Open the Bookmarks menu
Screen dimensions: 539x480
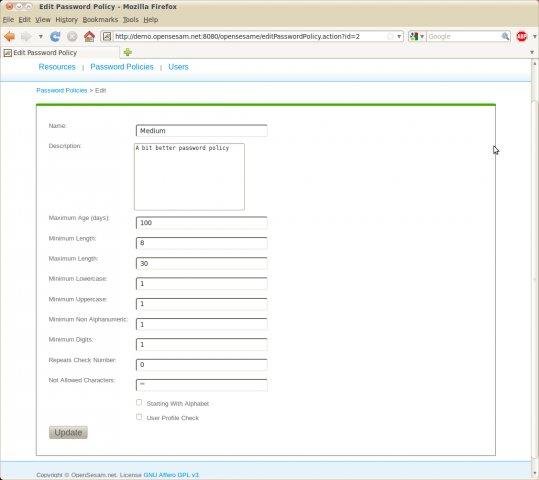pos(100,20)
